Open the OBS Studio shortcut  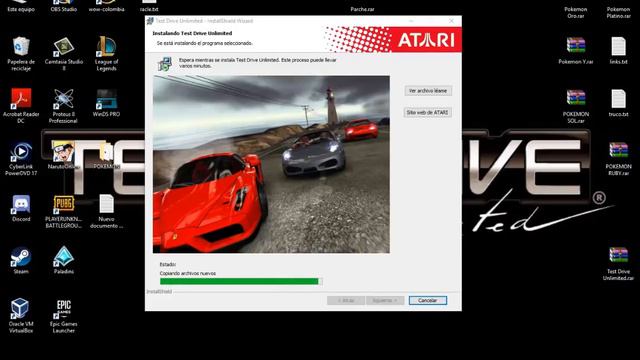(64, 7)
